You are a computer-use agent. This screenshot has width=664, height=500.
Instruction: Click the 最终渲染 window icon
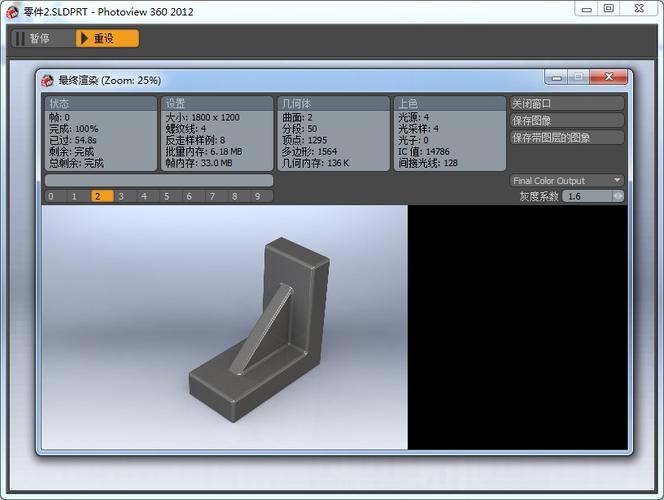(x=48, y=80)
